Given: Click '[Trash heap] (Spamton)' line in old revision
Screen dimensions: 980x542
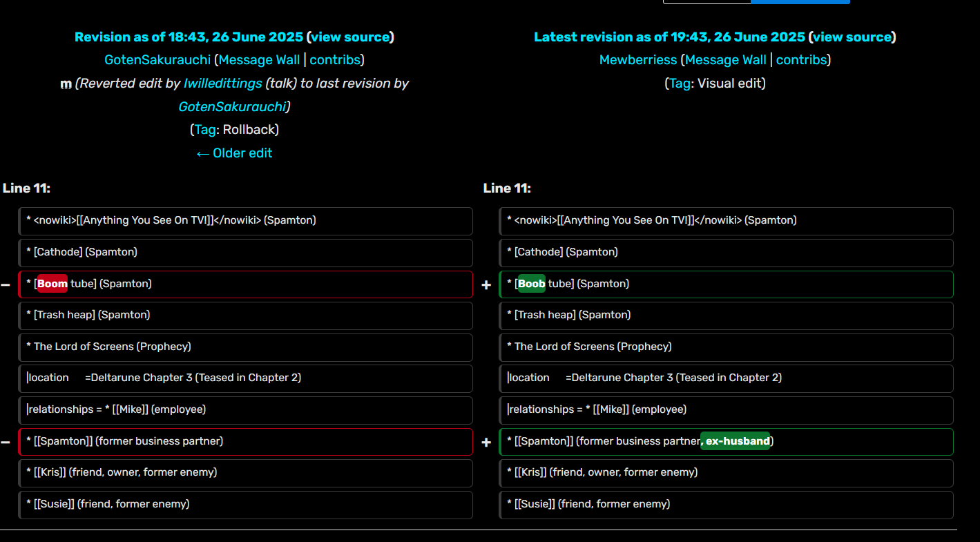Looking at the screenshot, I should pyautogui.click(x=246, y=316).
